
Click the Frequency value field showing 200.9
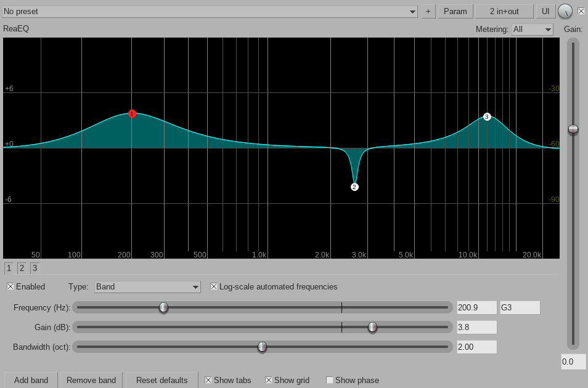pos(476,307)
